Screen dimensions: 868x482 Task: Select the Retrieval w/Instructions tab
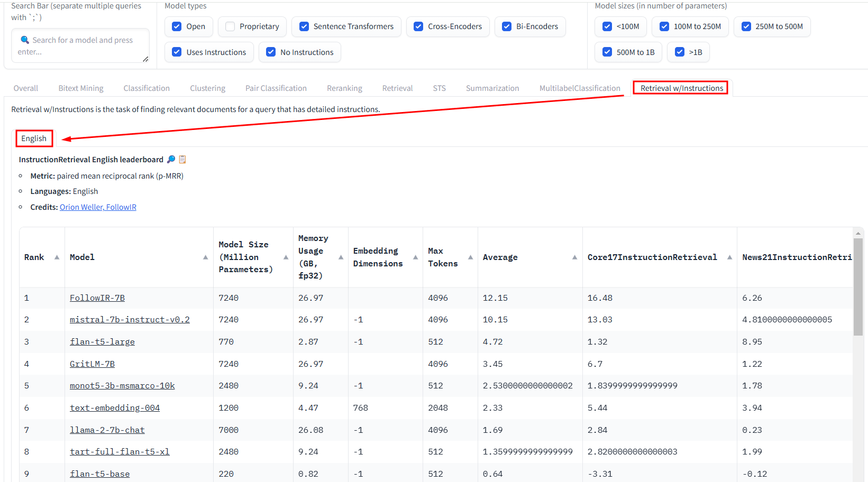pos(682,88)
